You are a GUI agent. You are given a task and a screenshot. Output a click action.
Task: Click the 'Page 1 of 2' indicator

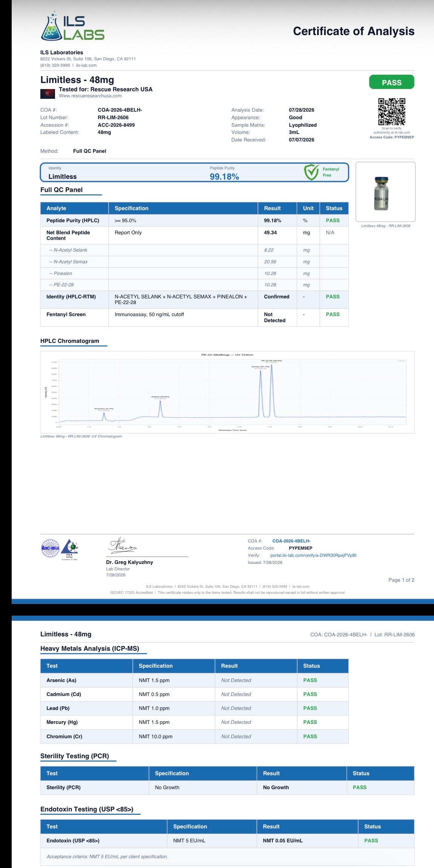(x=401, y=580)
